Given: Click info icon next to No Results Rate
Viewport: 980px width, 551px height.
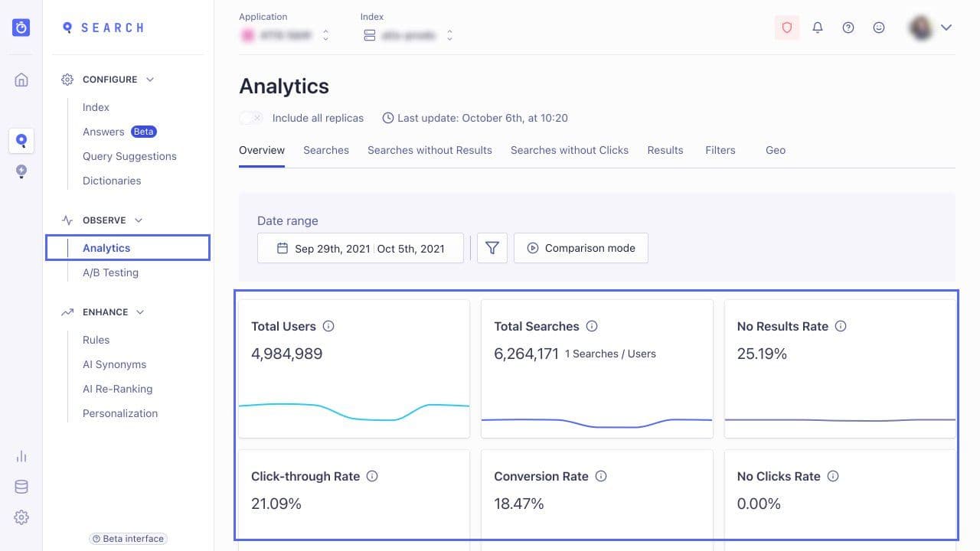Looking at the screenshot, I should pyautogui.click(x=841, y=326).
